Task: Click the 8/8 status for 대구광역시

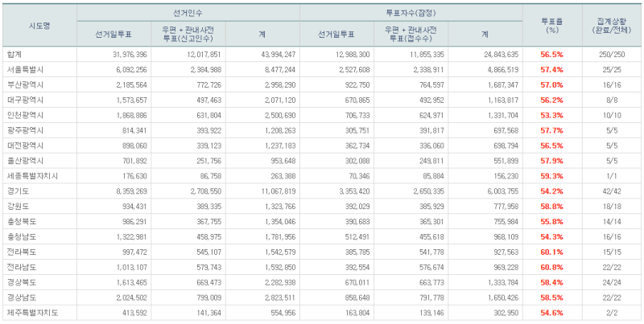Action: [x=612, y=100]
